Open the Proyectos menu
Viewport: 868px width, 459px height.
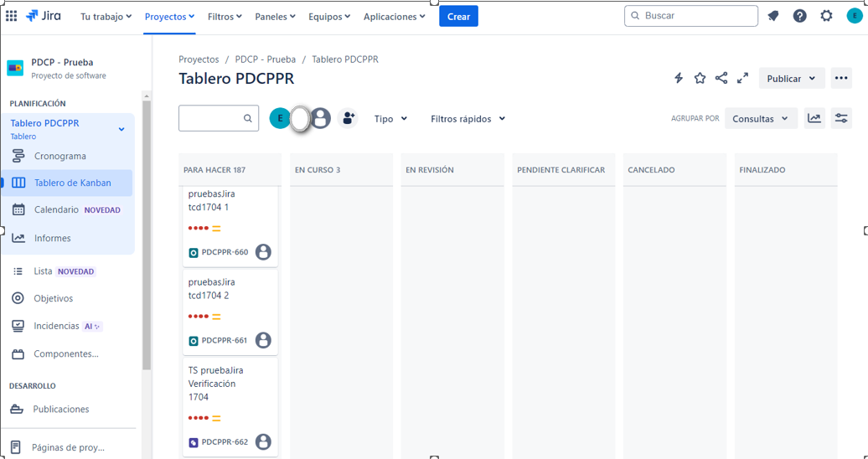click(x=169, y=17)
